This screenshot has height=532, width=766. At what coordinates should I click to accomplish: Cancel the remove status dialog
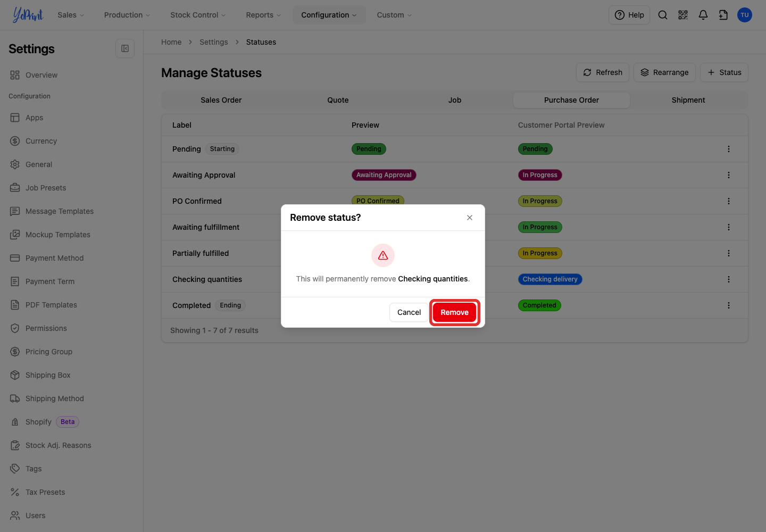(x=409, y=312)
